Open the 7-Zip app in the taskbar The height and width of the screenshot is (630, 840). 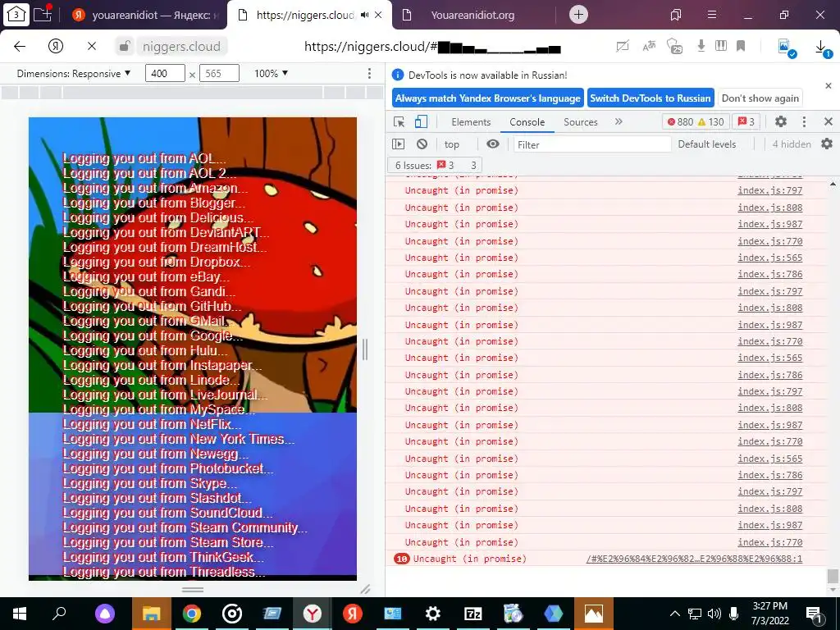pos(472,614)
